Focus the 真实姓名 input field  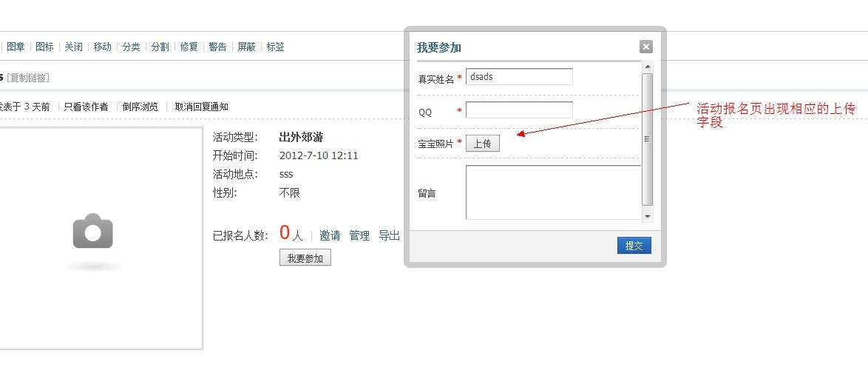519,76
